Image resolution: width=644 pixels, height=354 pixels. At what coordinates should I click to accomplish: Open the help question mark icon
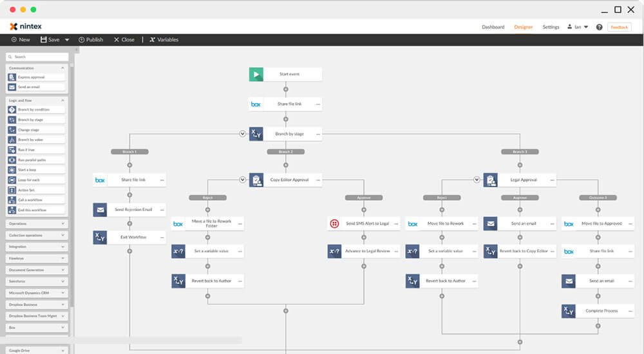(x=600, y=27)
